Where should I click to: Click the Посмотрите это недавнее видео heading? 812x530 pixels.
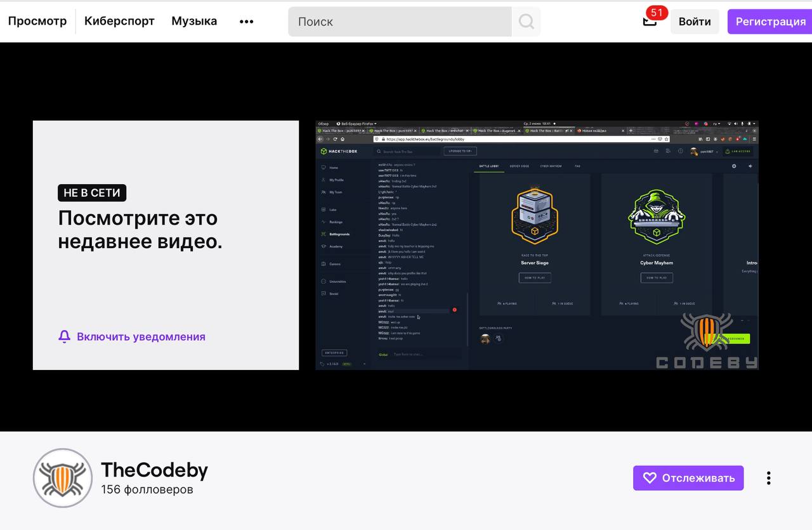click(x=140, y=230)
